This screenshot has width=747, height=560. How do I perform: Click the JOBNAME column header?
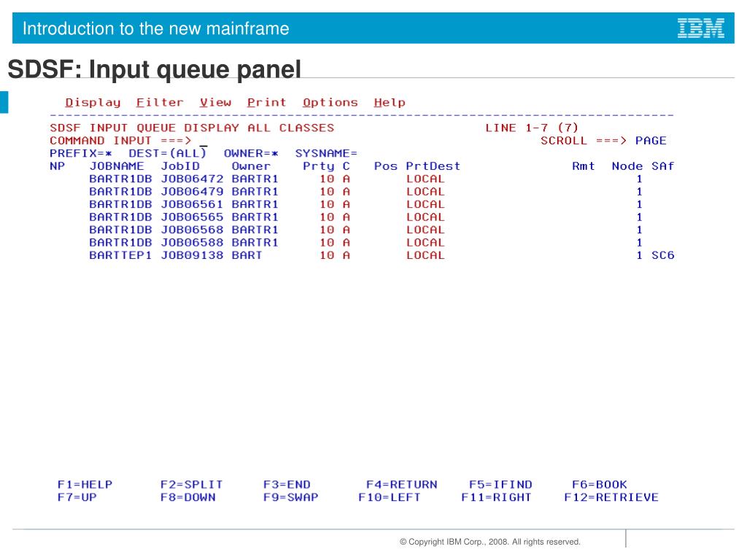(117, 166)
